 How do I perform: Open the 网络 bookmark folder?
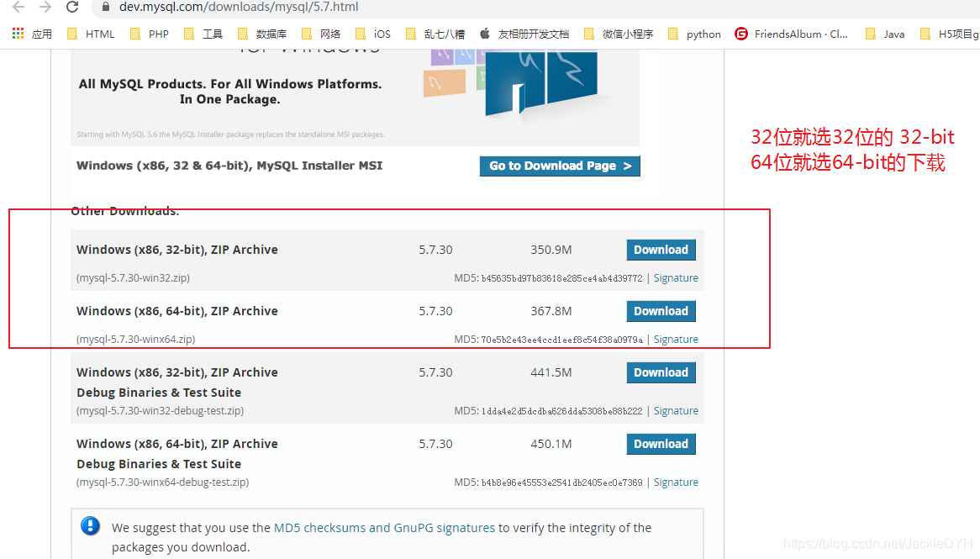coord(320,34)
